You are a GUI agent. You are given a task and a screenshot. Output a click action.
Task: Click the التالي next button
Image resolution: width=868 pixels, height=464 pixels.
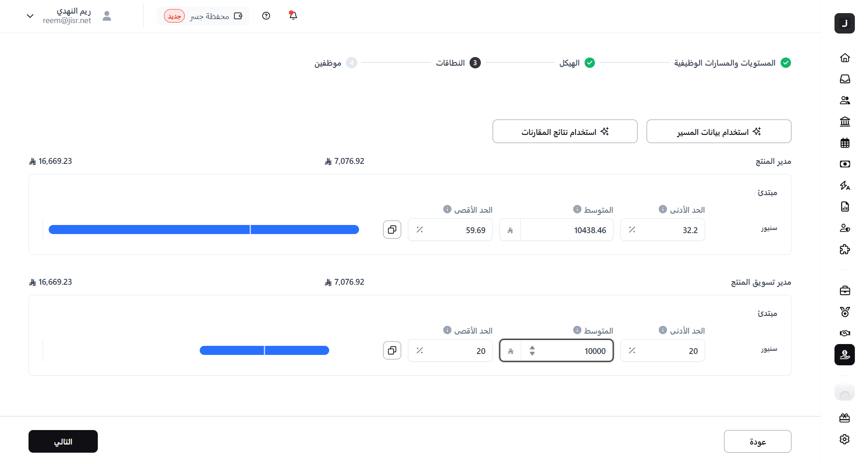(x=63, y=441)
